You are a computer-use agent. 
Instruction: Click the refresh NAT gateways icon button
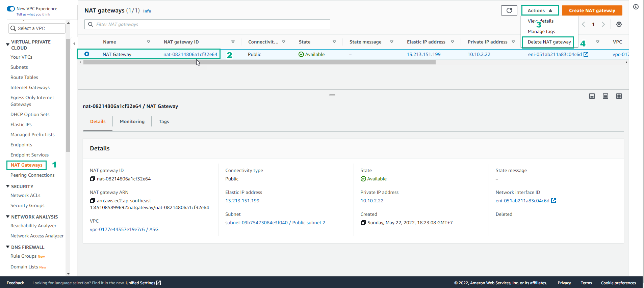click(509, 10)
